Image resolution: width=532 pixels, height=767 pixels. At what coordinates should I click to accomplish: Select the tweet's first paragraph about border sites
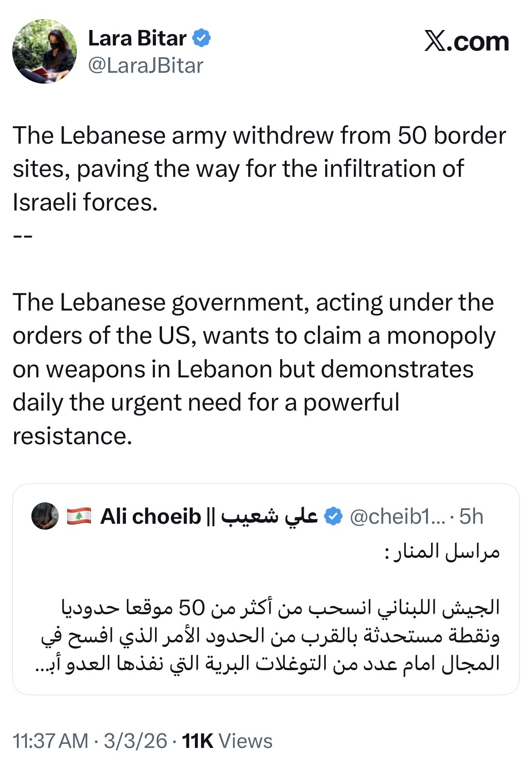click(259, 169)
